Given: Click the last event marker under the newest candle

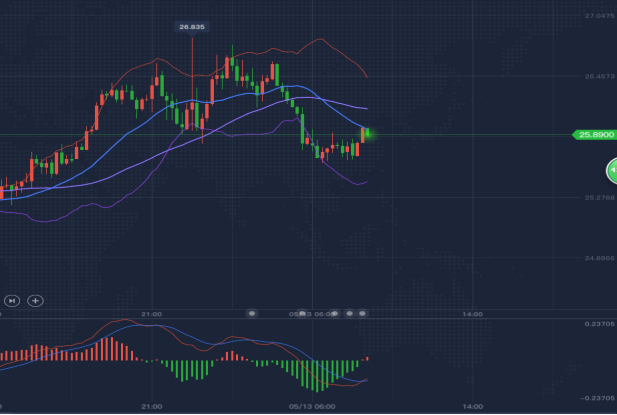Looking at the screenshot, I should (x=362, y=314).
